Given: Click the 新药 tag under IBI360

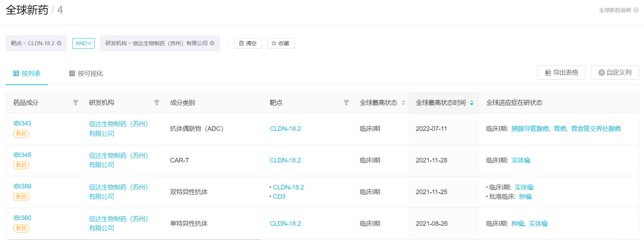Looking at the screenshot, I should point(21,228).
